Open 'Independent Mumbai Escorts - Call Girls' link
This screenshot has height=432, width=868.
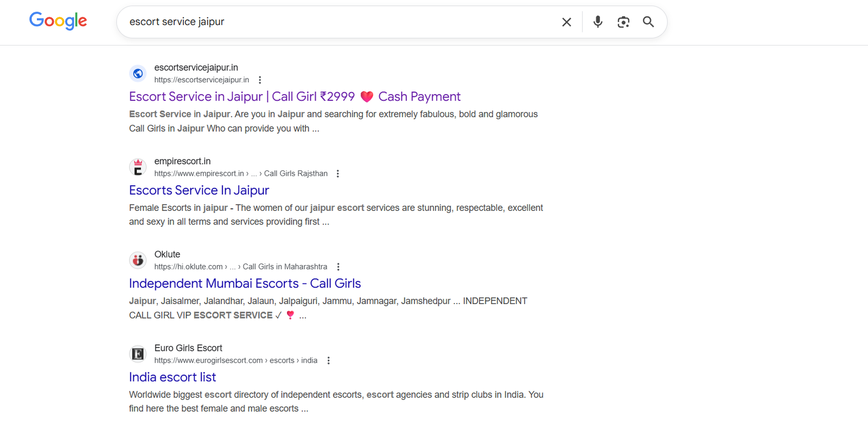(x=245, y=283)
